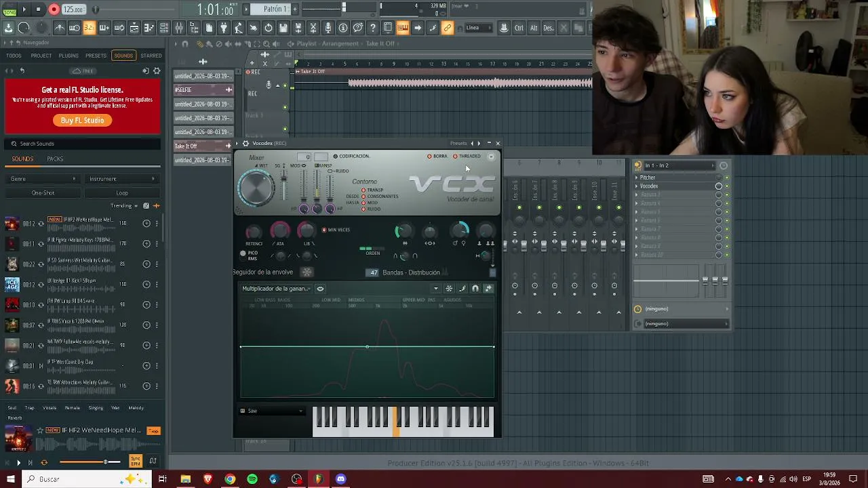Click the save floppy disk icon
The width and height of the screenshot is (868, 488).
[x=283, y=28]
